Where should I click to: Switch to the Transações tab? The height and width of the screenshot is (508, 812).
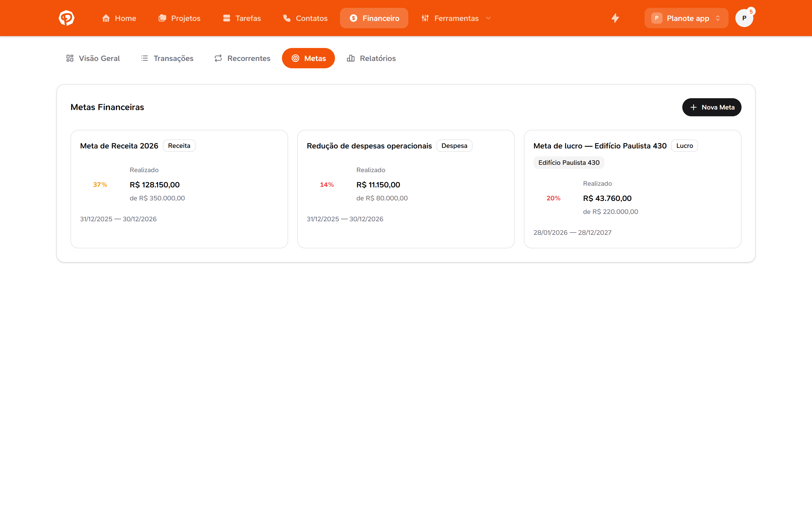click(167, 58)
